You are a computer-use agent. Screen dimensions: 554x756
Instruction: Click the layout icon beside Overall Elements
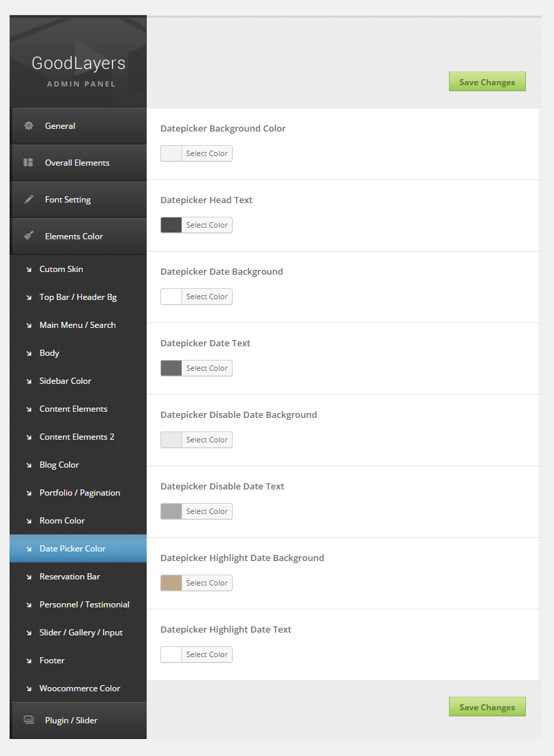(x=29, y=162)
